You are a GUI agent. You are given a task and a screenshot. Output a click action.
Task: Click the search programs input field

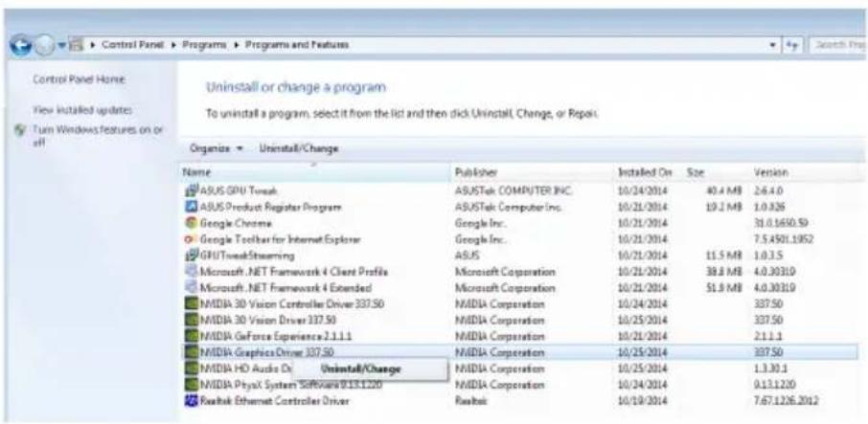pos(837,45)
